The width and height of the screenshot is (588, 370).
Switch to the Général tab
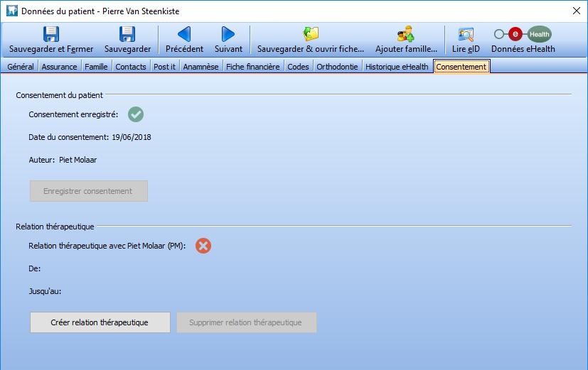(21, 67)
